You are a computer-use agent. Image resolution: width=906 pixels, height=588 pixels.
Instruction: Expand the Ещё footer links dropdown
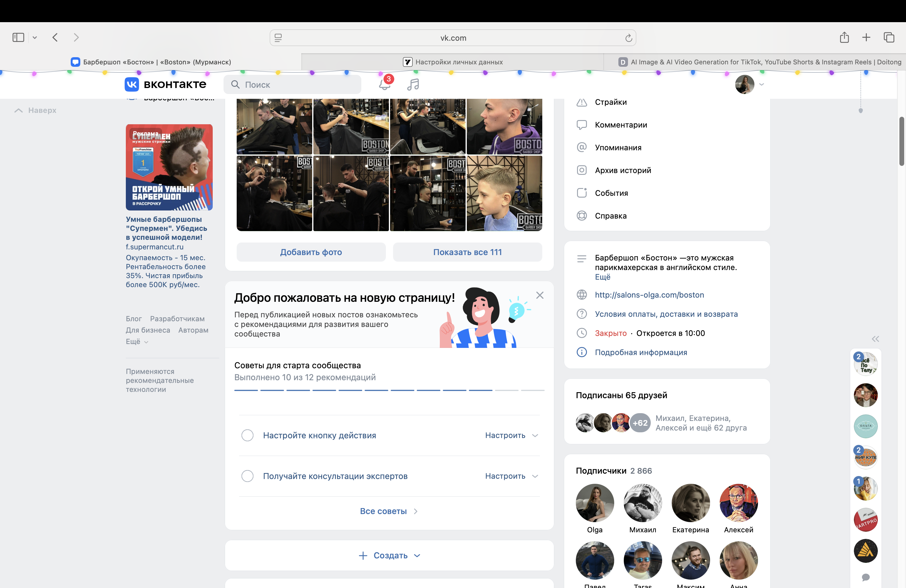pos(137,342)
